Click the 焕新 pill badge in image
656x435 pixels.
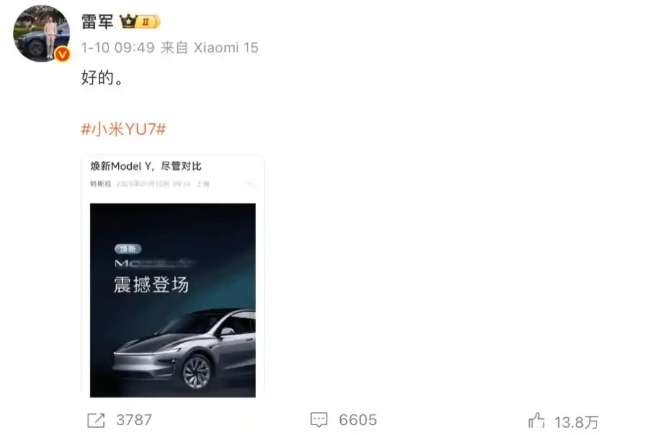pyautogui.click(x=128, y=249)
